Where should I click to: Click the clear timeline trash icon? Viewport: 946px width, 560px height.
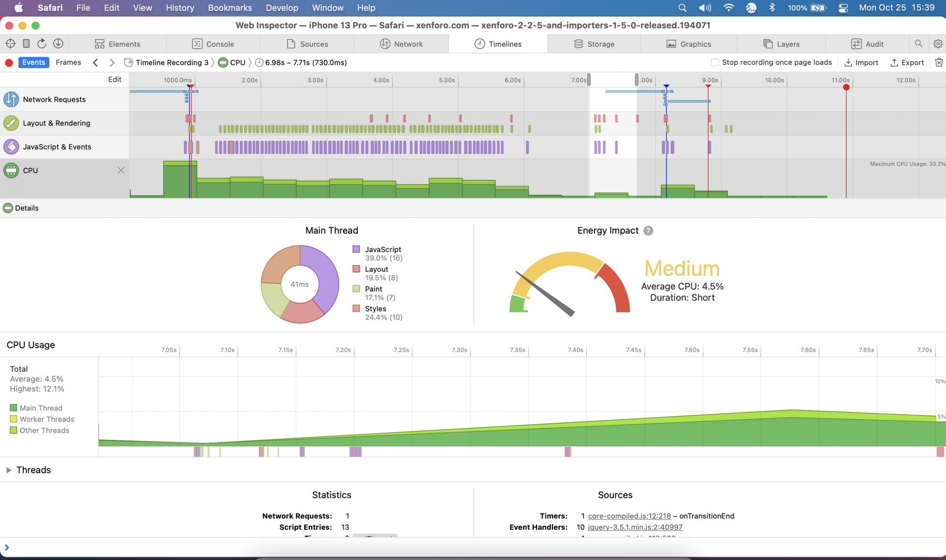pyautogui.click(x=939, y=62)
